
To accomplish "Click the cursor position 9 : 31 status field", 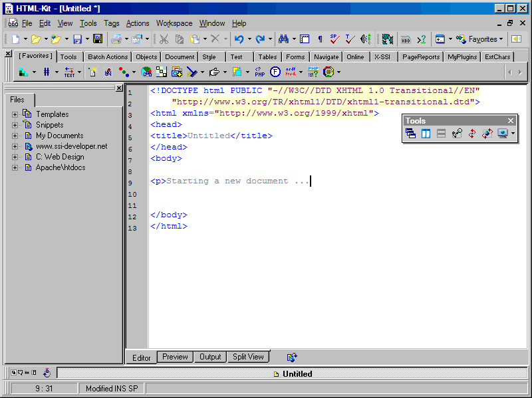I will (44, 389).
